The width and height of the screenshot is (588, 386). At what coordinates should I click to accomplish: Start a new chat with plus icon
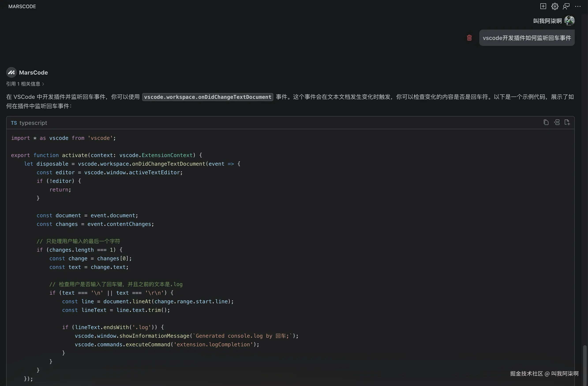(x=543, y=6)
